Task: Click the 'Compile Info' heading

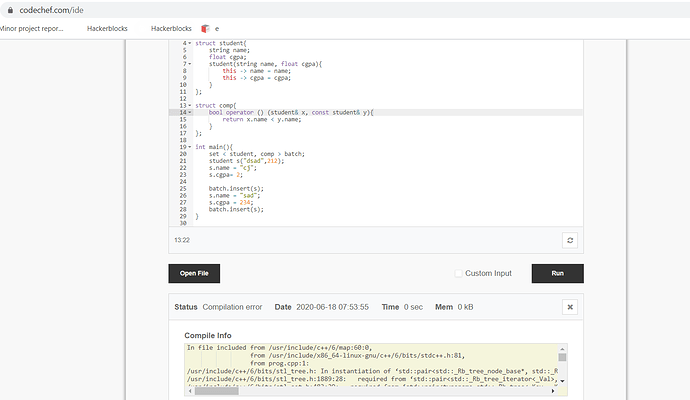Action: pyautogui.click(x=208, y=335)
